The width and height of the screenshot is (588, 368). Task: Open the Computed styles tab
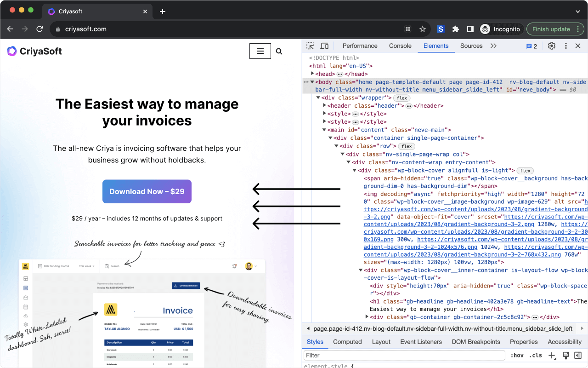tap(347, 342)
